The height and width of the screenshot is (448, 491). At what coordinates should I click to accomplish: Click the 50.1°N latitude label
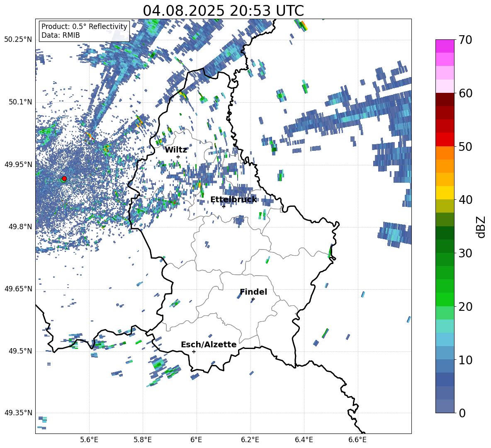click(x=20, y=102)
